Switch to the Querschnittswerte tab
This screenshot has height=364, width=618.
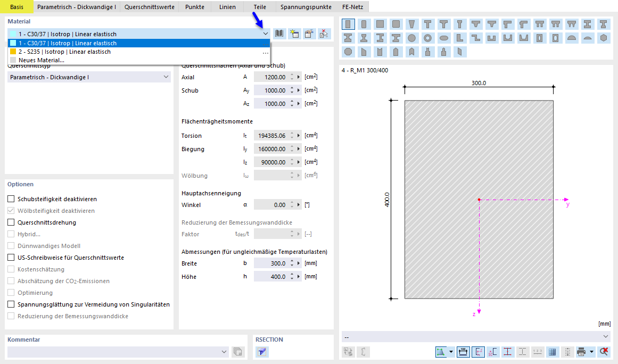[150, 7]
